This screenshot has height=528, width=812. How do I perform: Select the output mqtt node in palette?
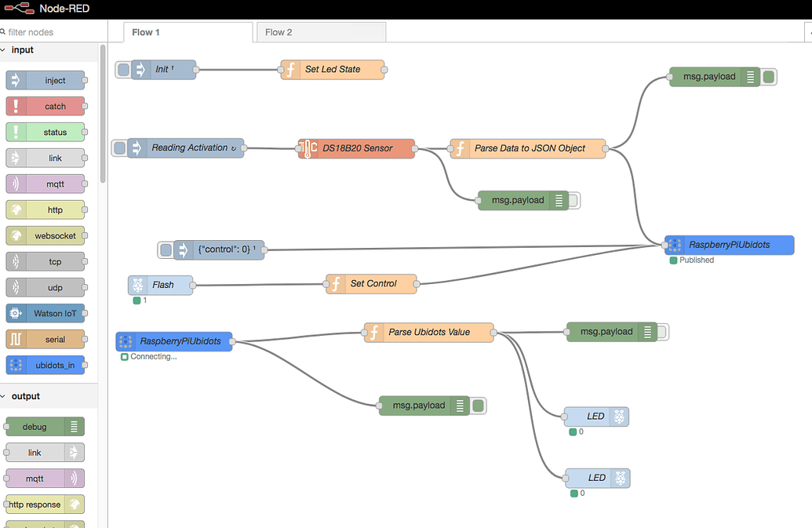[45, 479]
